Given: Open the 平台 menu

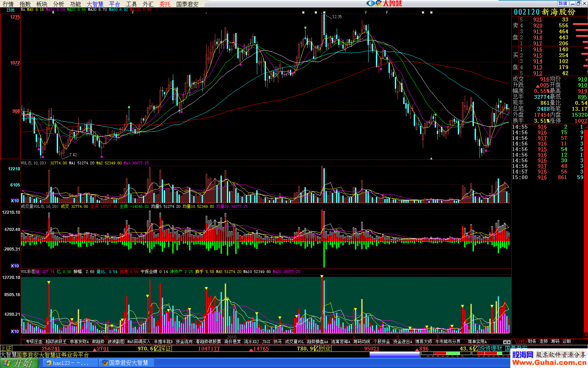Looking at the screenshot, I should tap(114, 4).
